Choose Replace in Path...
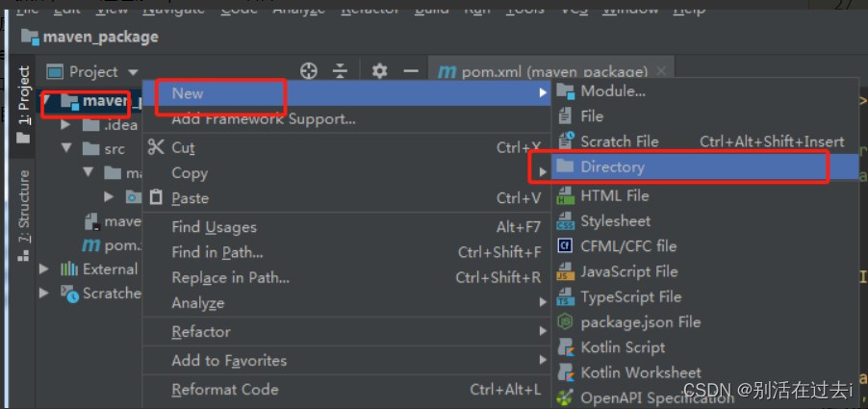The height and width of the screenshot is (409, 868). (346, 277)
